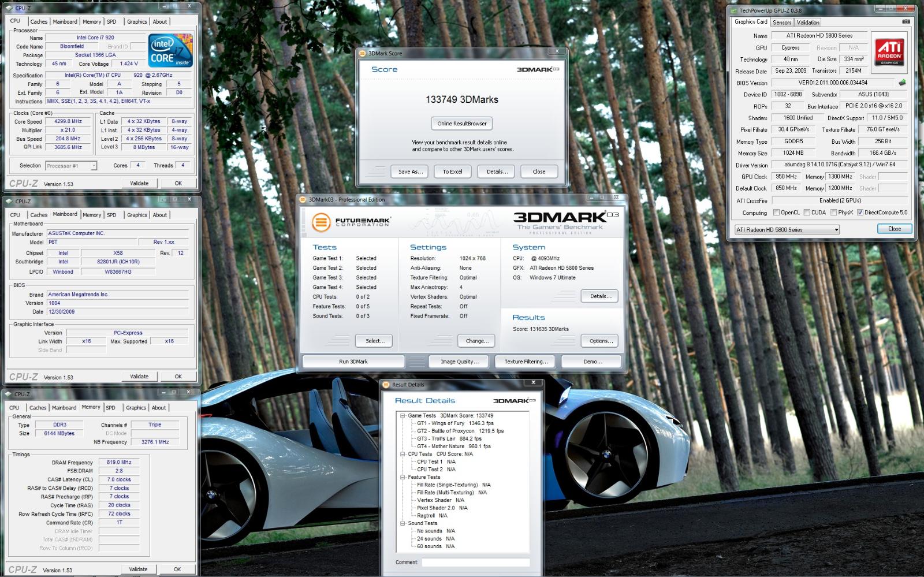Click the 3DMark03 Professional Edition title icon

point(303,199)
